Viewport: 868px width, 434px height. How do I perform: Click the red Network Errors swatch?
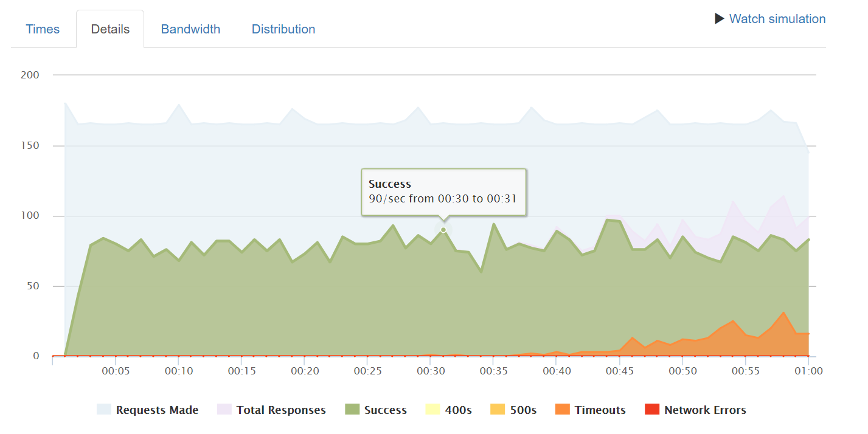pyautogui.click(x=652, y=410)
